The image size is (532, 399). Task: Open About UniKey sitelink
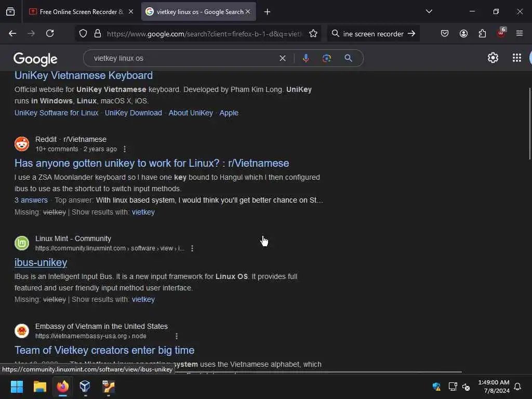[191, 113]
